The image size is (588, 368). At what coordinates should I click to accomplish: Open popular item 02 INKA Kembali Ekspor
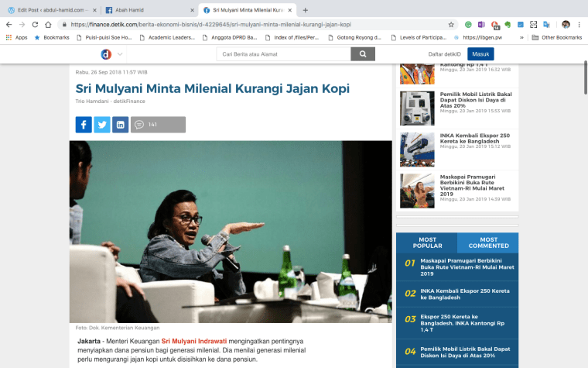465,294
